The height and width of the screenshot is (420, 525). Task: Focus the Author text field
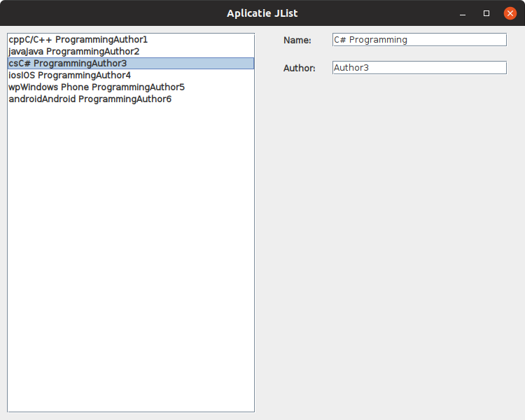419,68
